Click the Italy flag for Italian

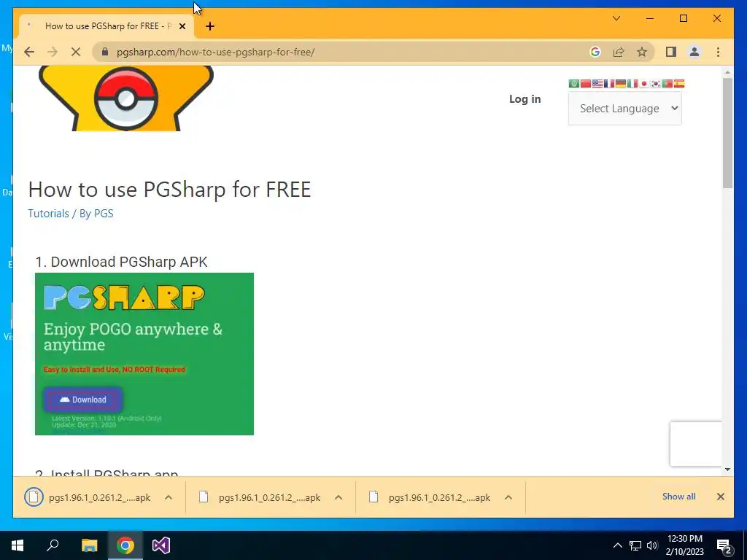pyautogui.click(x=632, y=83)
